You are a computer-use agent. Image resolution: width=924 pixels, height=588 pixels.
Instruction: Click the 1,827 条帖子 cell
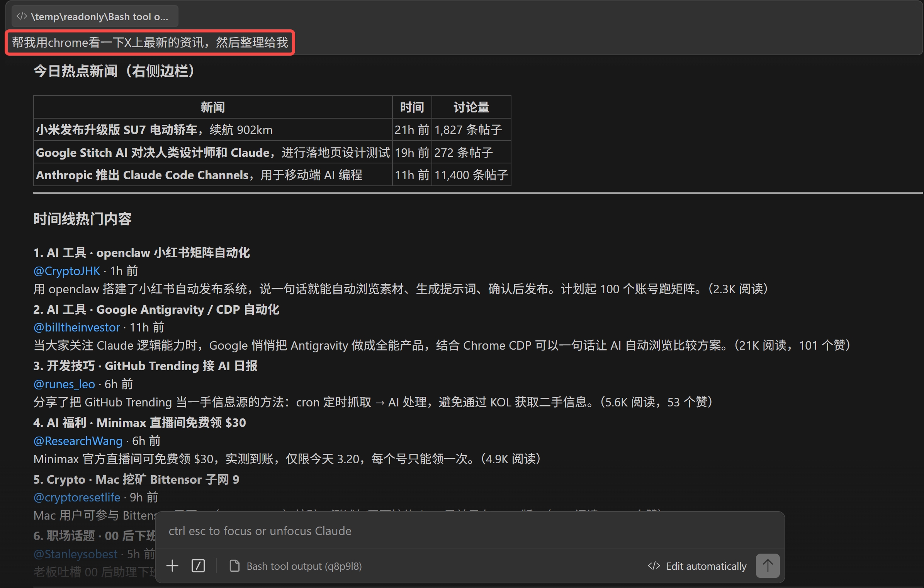click(x=471, y=130)
